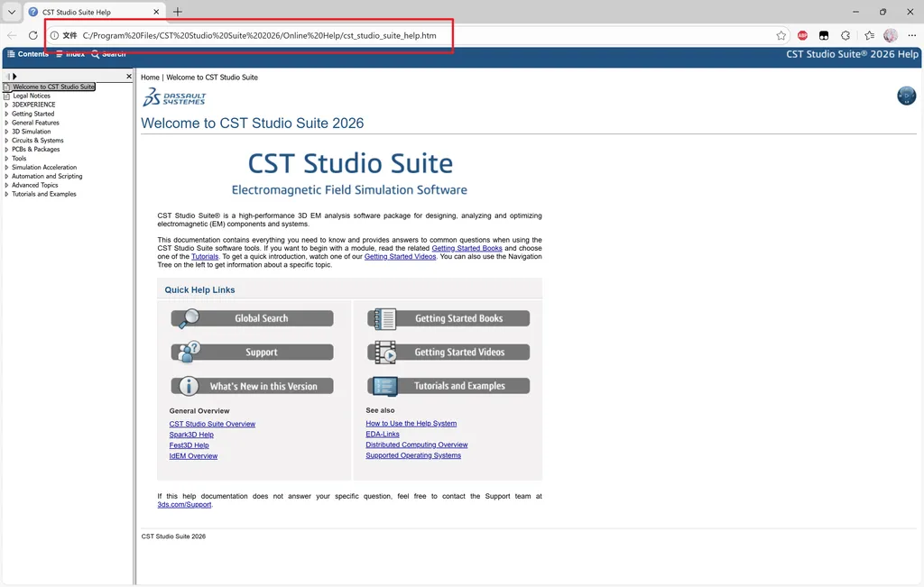
Task: Open the Supported Operating Systems link
Action: click(413, 455)
